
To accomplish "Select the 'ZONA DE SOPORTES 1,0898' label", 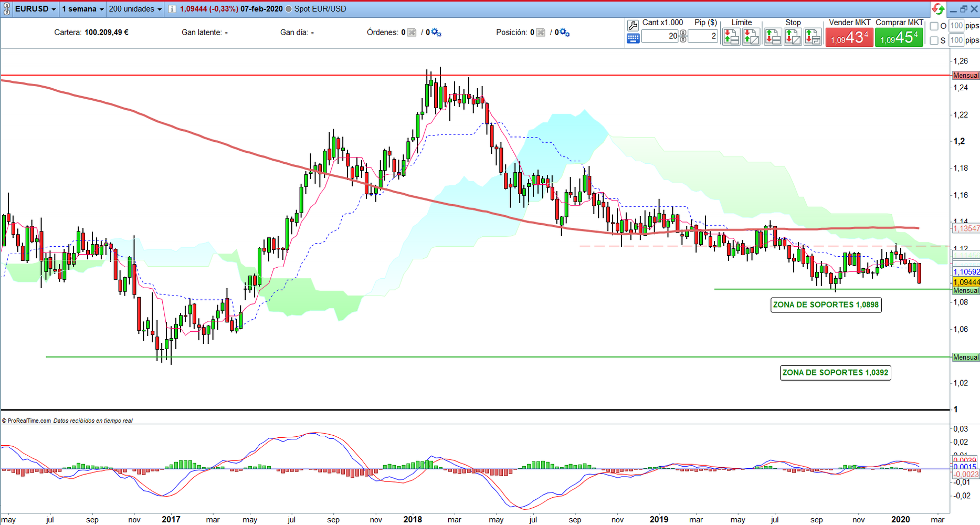I will [x=826, y=304].
